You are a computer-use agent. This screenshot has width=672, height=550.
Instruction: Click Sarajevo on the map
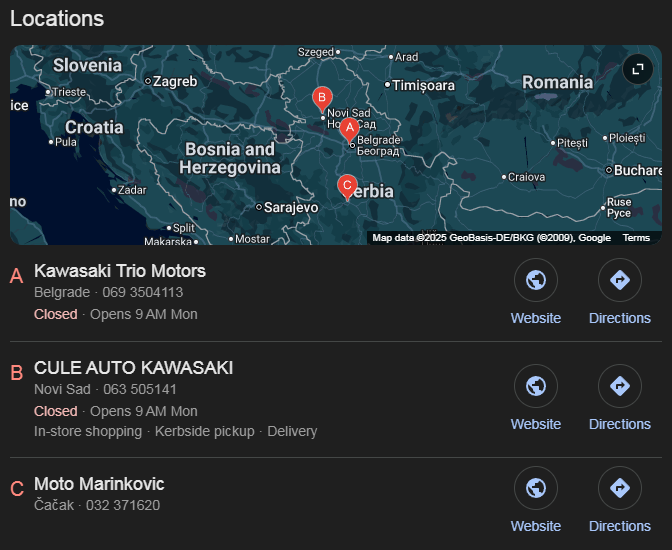coord(290,208)
